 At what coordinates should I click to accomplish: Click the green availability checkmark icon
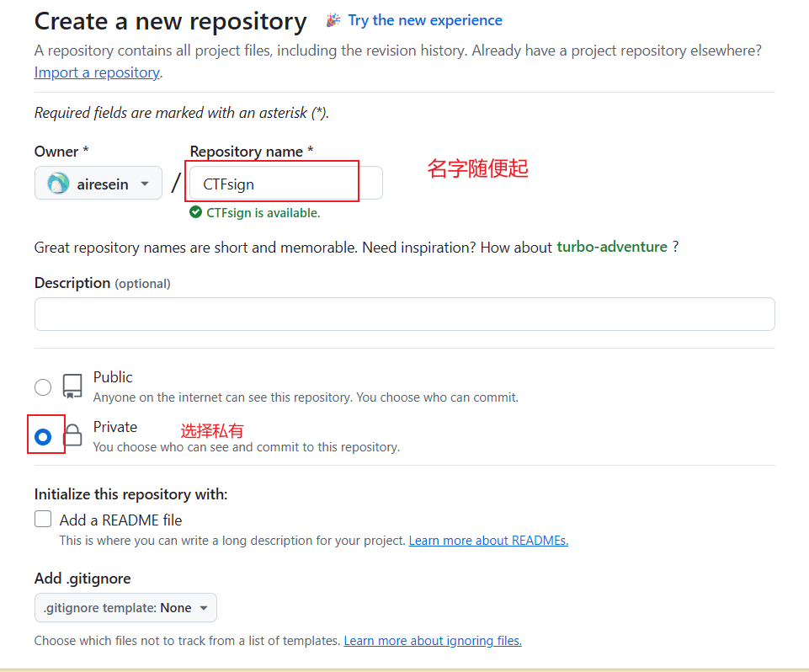click(x=196, y=213)
